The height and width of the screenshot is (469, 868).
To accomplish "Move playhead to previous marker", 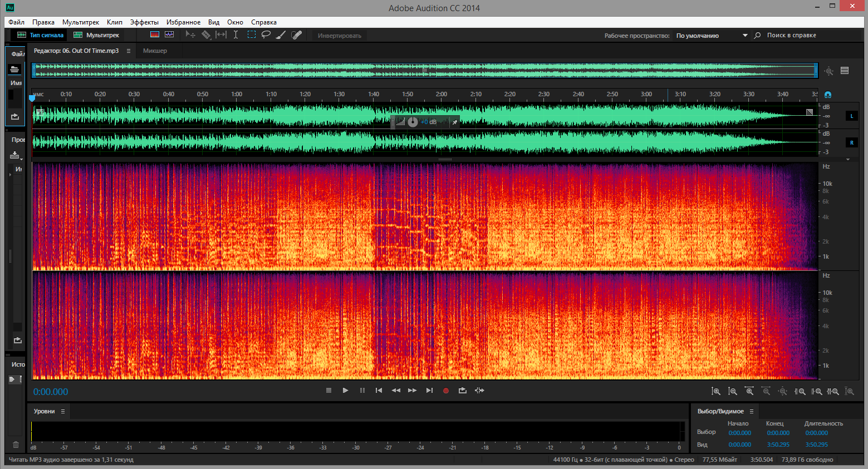I will tap(379, 391).
